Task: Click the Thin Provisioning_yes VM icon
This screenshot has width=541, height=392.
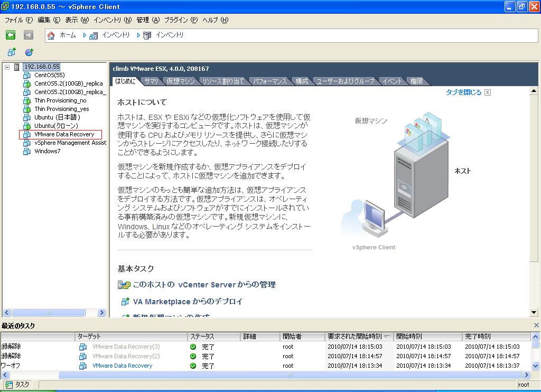Action: (x=27, y=109)
